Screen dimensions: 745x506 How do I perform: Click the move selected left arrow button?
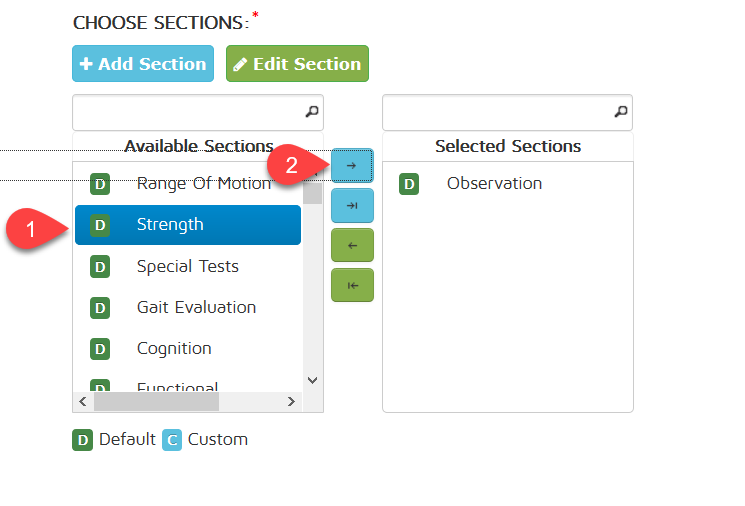click(352, 245)
